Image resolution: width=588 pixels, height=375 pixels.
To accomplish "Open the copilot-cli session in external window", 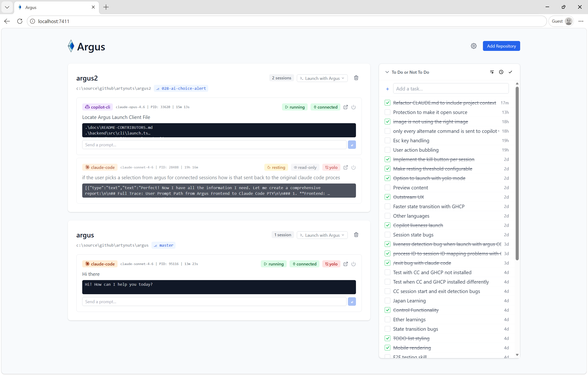I will coord(346,107).
